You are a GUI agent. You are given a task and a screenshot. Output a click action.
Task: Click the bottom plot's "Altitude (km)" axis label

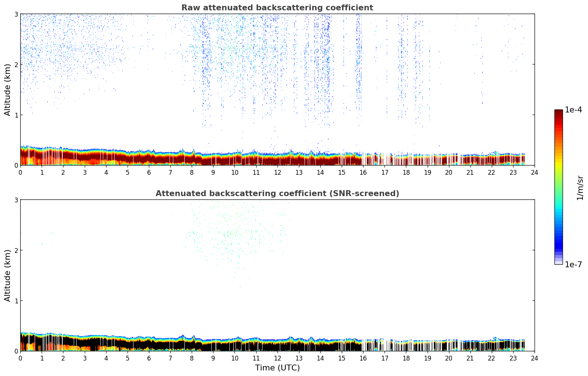click(x=8, y=275)
